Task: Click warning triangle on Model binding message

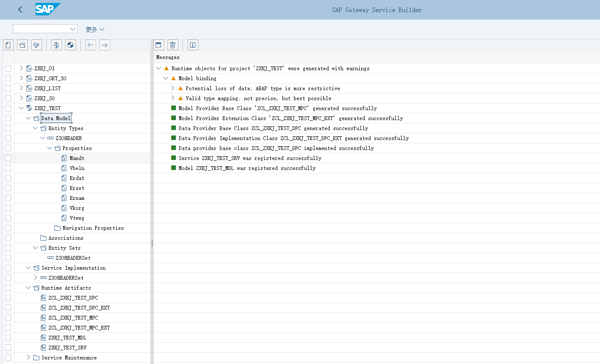Action: click(x=173, y=78)
